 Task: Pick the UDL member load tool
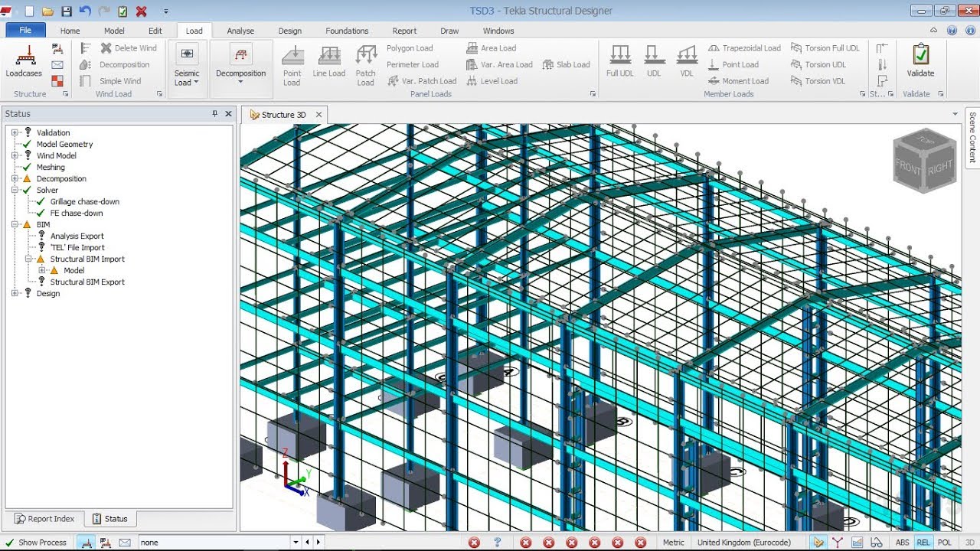pyautogui.click(x=654, y=61)
